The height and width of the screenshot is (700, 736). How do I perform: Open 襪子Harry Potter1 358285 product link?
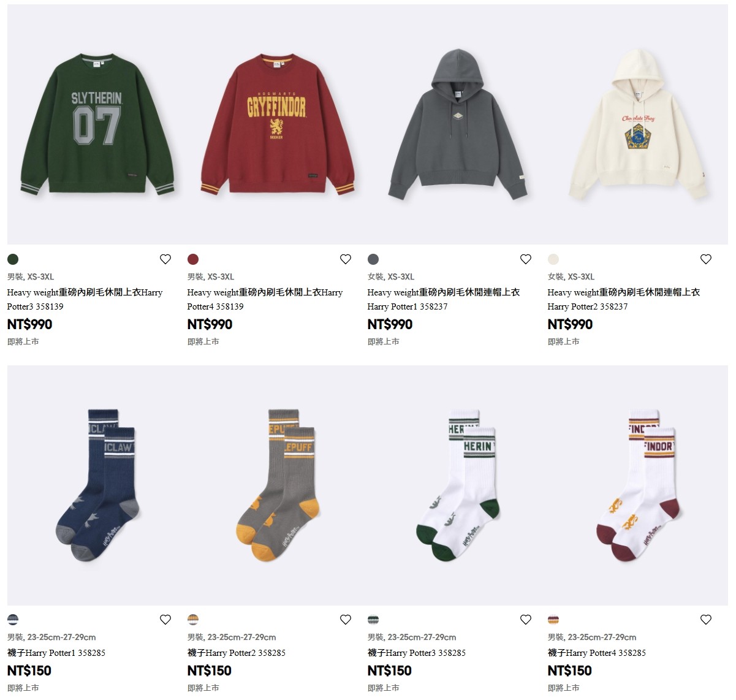tap(56, 653)
